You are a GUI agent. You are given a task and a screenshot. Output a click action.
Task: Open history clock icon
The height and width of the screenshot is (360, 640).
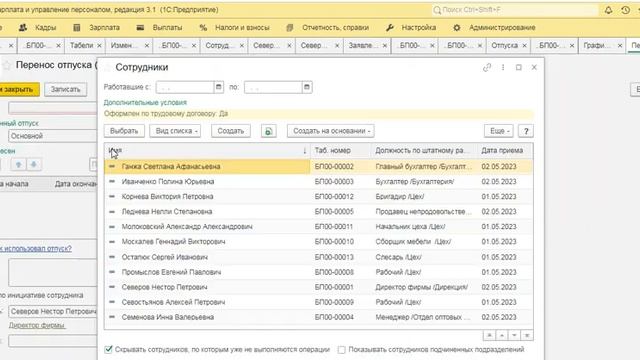[625, 10]
